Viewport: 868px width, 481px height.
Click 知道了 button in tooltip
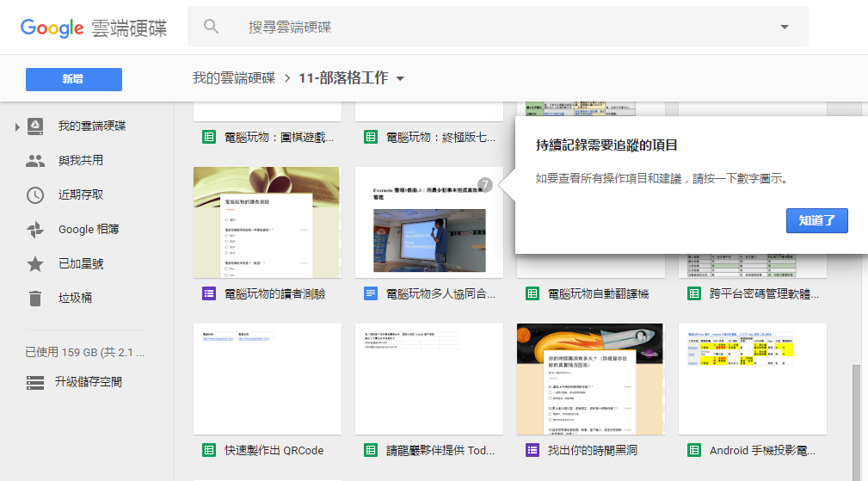816,221
